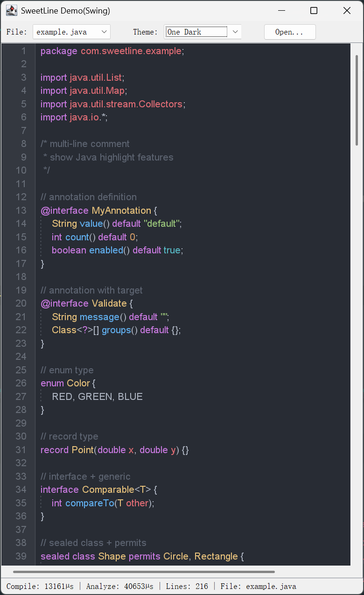The height and width of the screenshot is (595, 364).
Task: Open the File combo box showing example.java
Action: 71,32
